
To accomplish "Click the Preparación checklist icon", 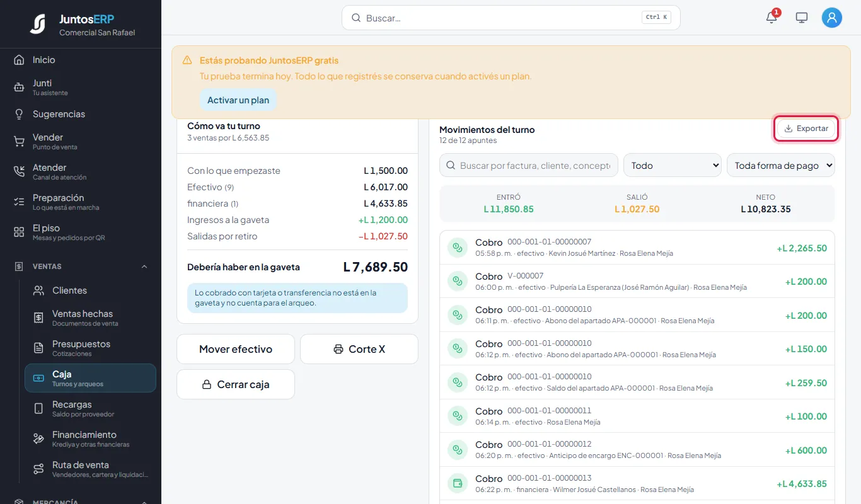I will coord(19,202).
